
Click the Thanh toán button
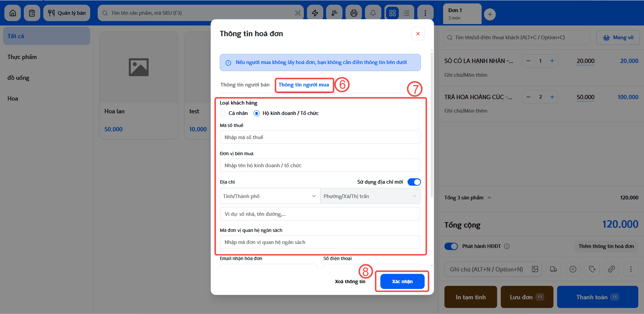[x=597, y=297]
